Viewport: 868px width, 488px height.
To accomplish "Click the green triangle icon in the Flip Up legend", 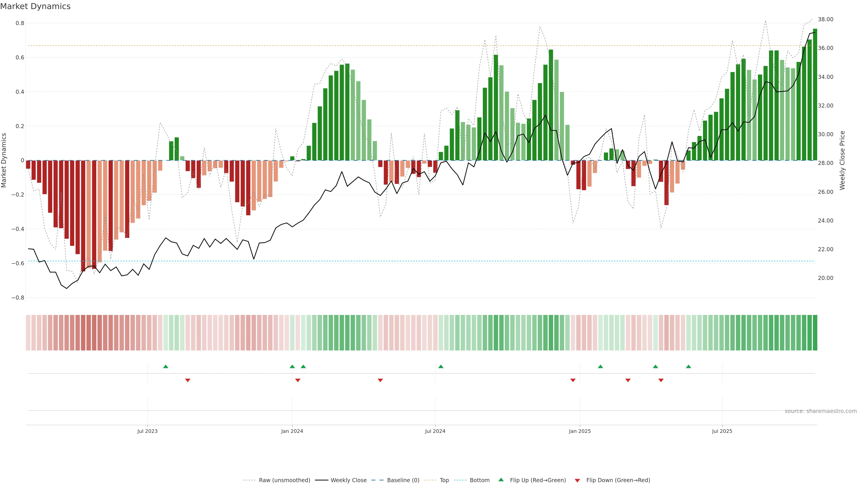I will [501, 480].
